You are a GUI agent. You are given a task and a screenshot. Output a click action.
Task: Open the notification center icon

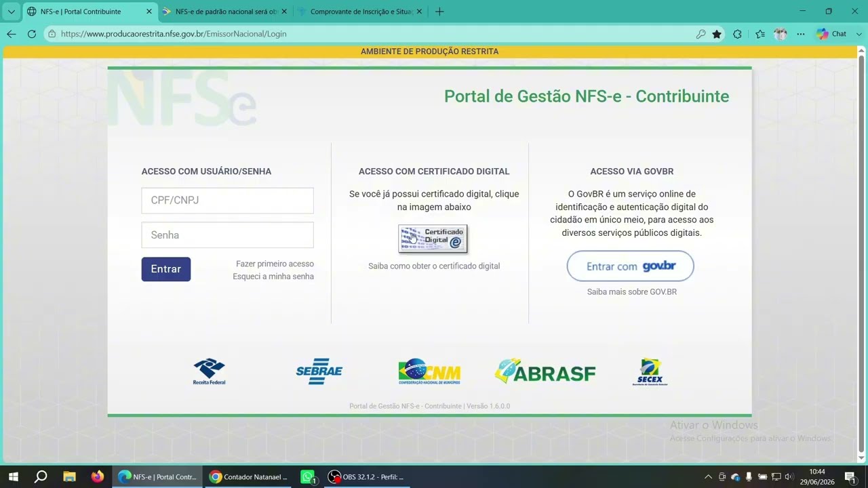(x=850, y=476)
